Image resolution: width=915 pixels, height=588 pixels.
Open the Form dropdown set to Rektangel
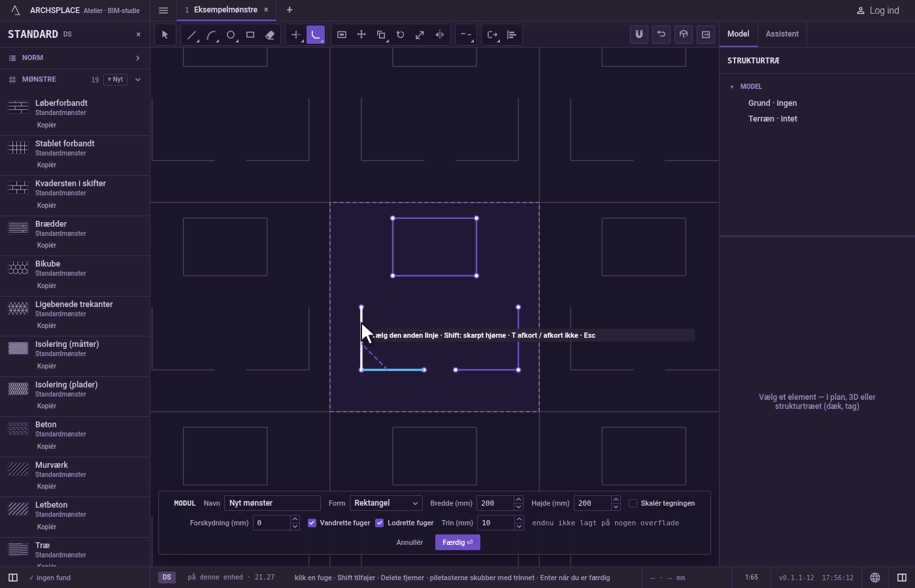[x=386, y=503]
